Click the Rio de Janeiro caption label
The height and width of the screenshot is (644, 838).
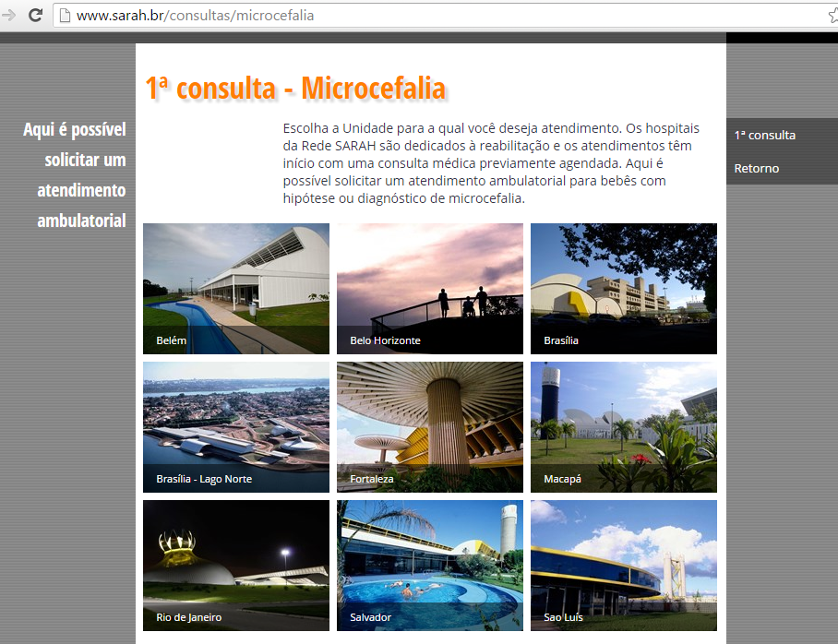(188, 617)
